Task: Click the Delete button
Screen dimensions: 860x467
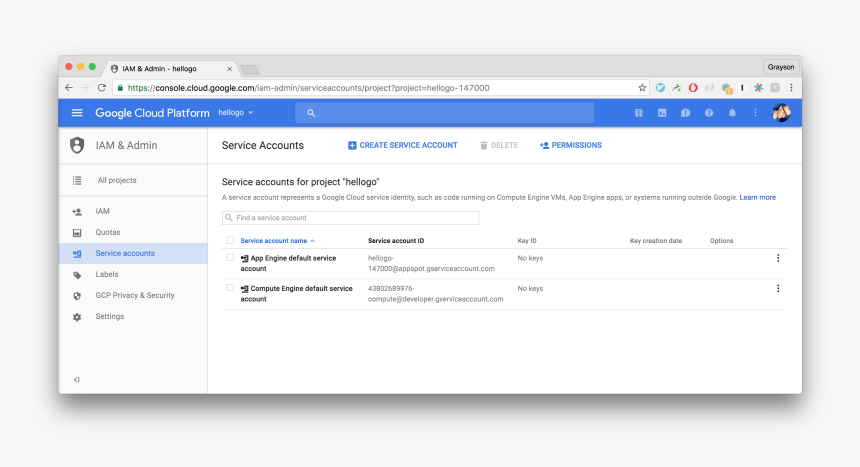Action: [499, 145]
